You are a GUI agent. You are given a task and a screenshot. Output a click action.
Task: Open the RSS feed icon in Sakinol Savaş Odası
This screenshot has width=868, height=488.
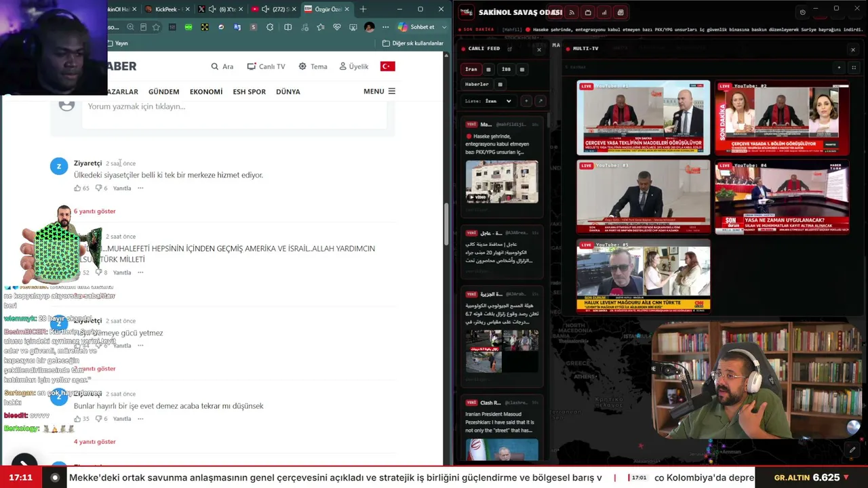[572, 12]
